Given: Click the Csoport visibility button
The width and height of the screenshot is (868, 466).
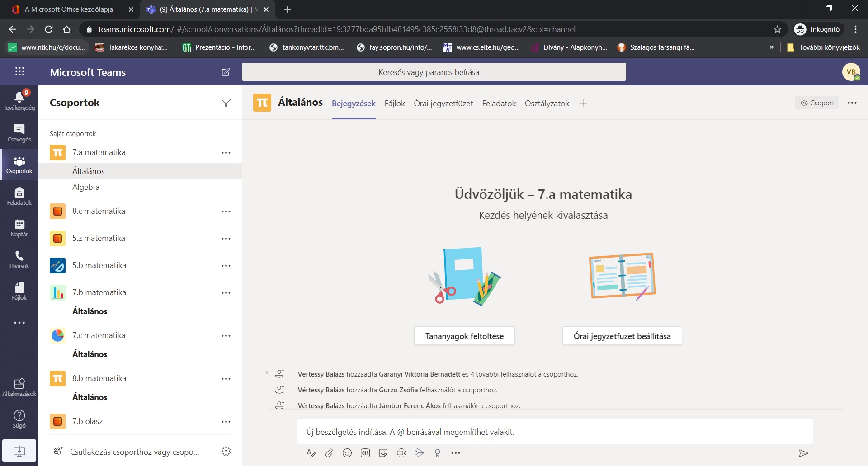Looking at the screenshot, I should [817, 103].
